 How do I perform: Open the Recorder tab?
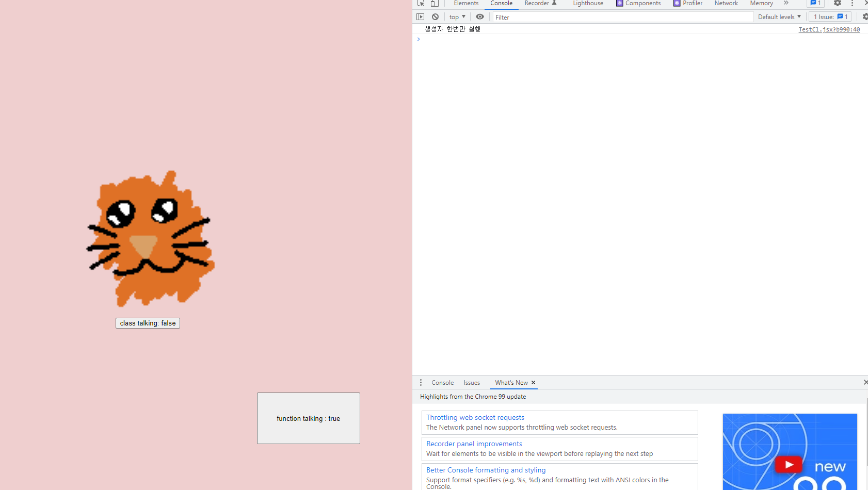point(540,3)
